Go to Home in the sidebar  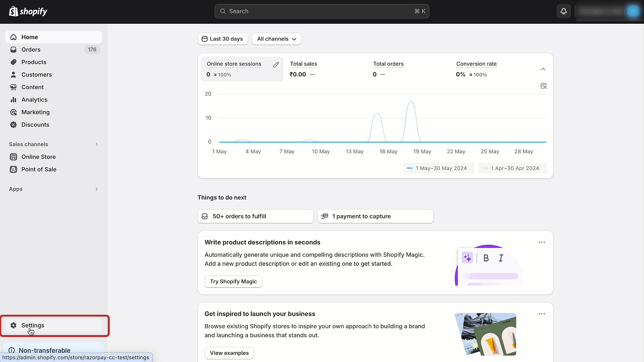point(54,37)
